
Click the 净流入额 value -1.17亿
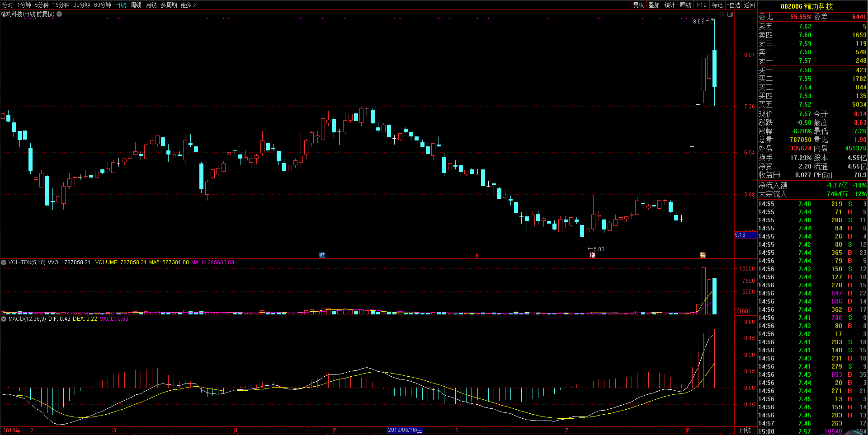tap(837, 185)
